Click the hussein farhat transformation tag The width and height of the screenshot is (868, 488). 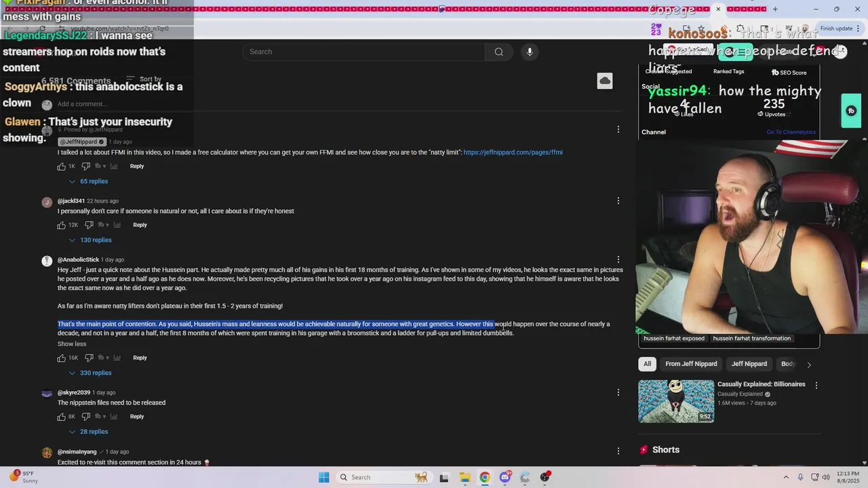point(751,338)
